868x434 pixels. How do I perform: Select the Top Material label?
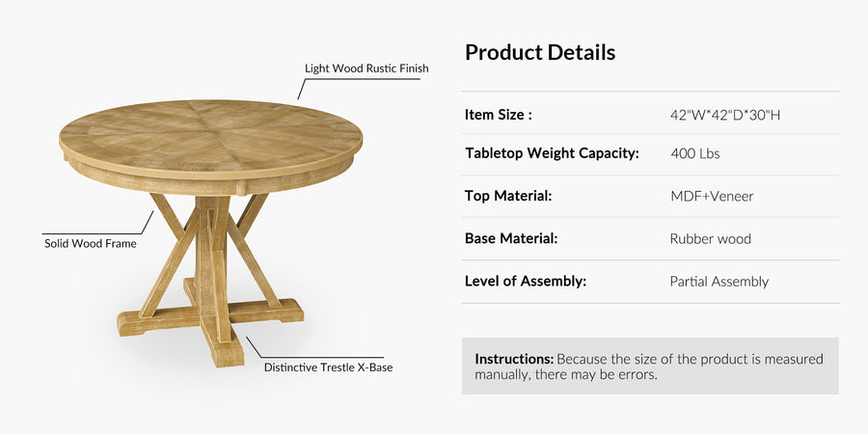click(508, 196)
